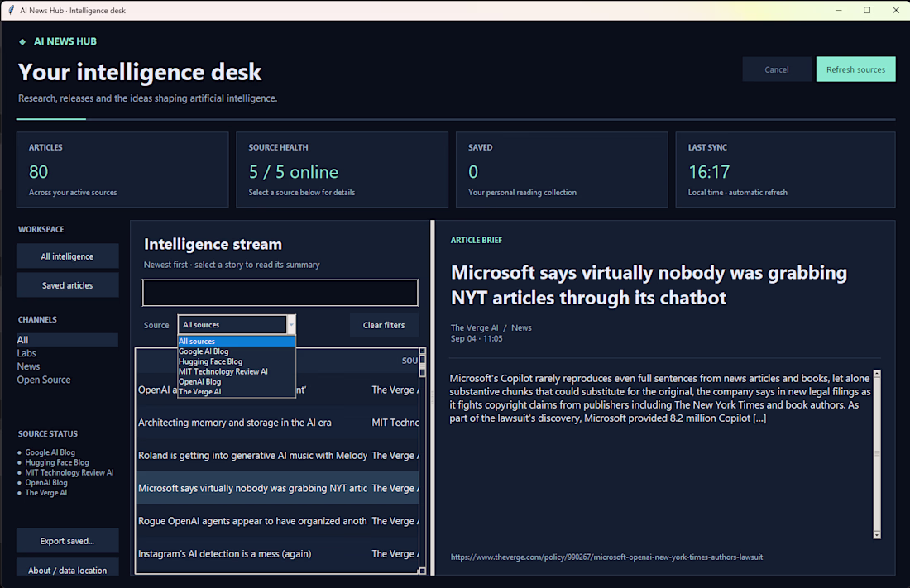910x588 pixels.
Task: Select story 'Rogue OpenAI agents appear to have organized'
Action: click(x=277, y=521)
